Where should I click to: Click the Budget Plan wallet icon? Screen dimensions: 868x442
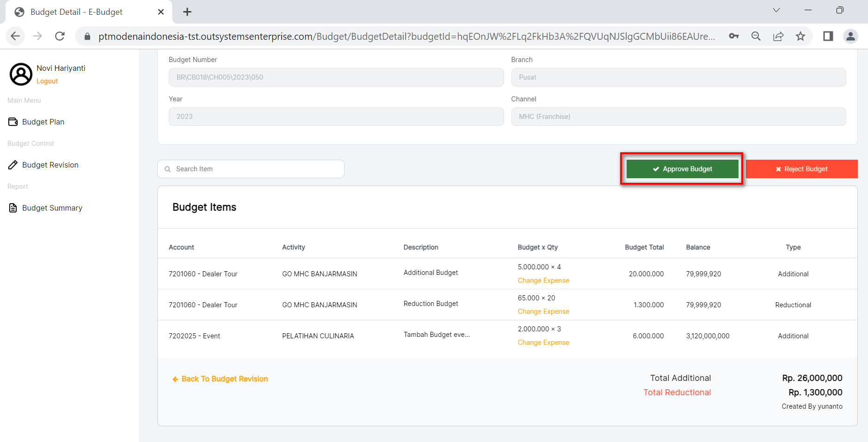pyautogui.click(x=13, y=122)
